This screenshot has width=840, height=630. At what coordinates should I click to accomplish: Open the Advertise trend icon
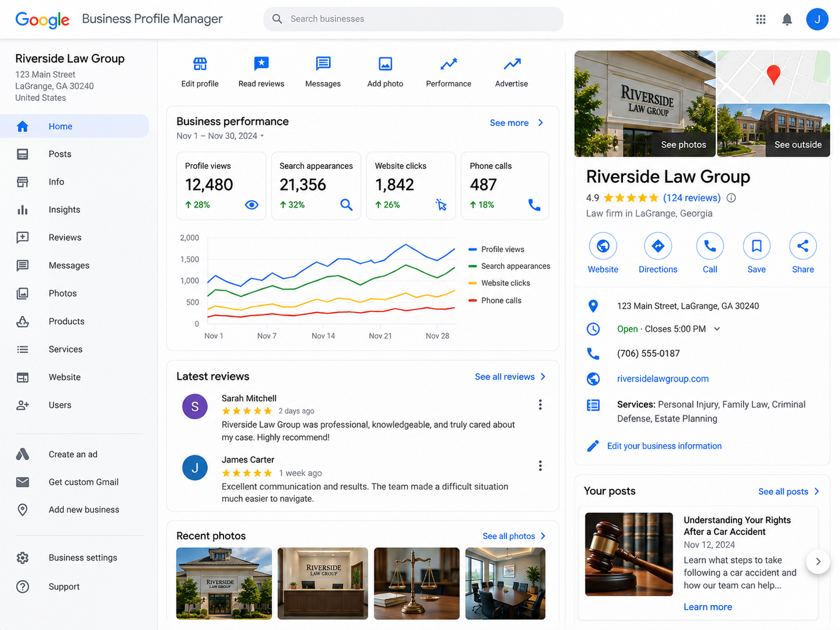512,63
